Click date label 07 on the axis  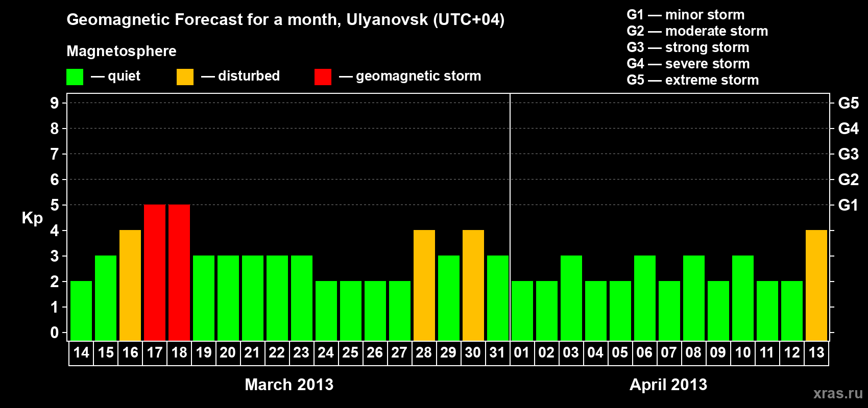(669, 352)
